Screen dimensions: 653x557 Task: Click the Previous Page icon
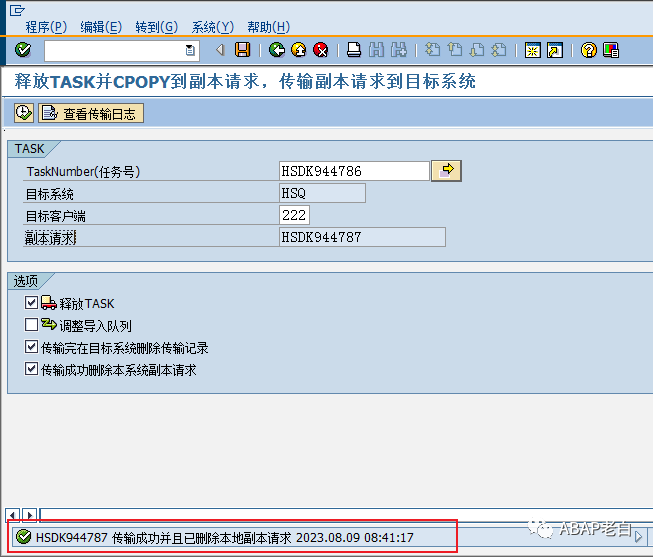(x=455, y=50)
